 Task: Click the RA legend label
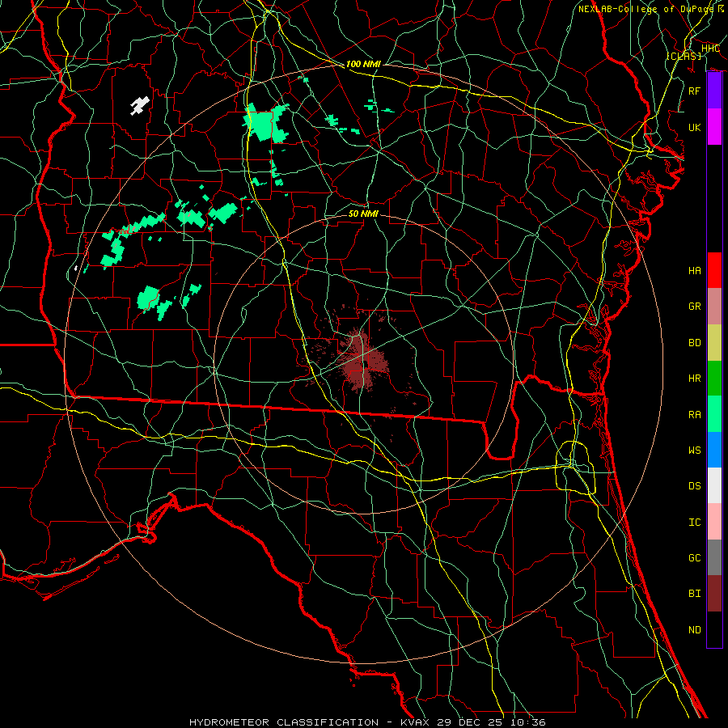pos(694,415)
